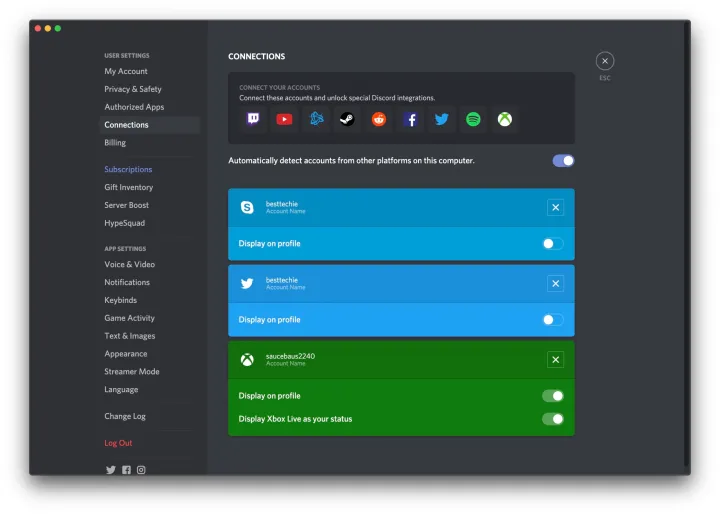
Task: Open Billing settings
Action: click(149, 143)
